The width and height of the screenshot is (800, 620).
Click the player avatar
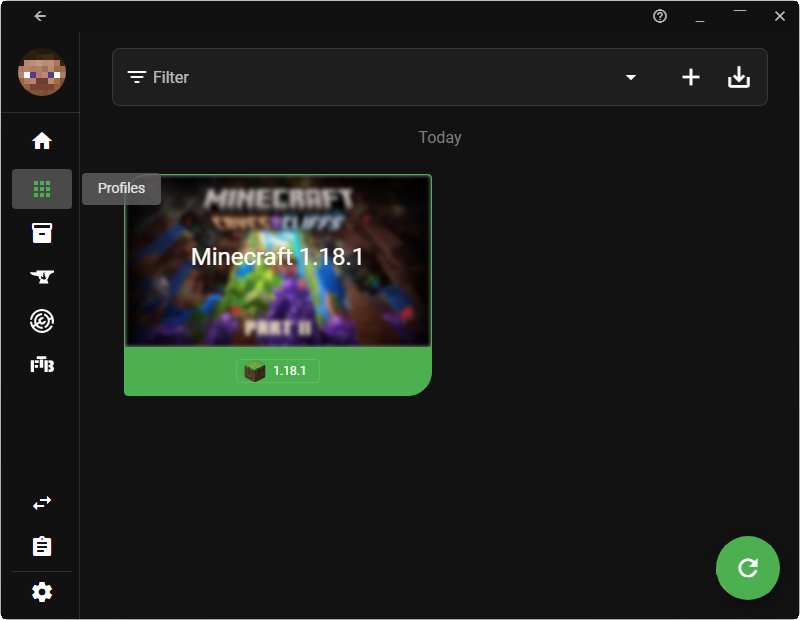tap(41, 73)
